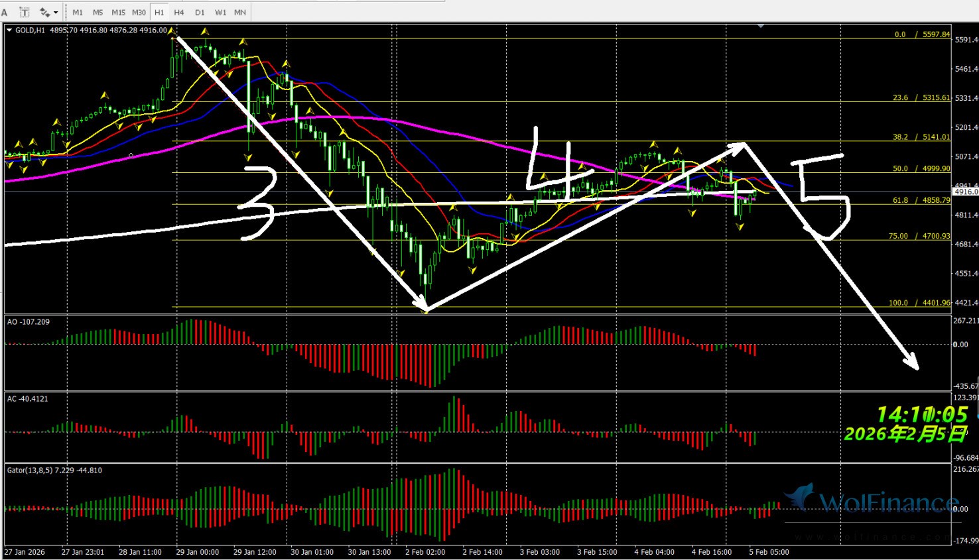Click the current price tag 4916.0
The height and width of the screenshot is (560, 979).
click(966, 192)
